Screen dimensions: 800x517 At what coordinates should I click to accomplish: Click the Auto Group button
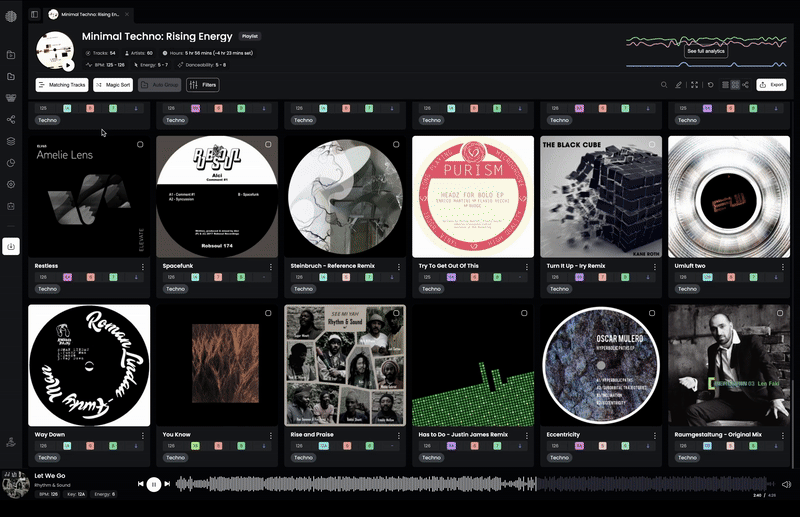coord(160,85)
